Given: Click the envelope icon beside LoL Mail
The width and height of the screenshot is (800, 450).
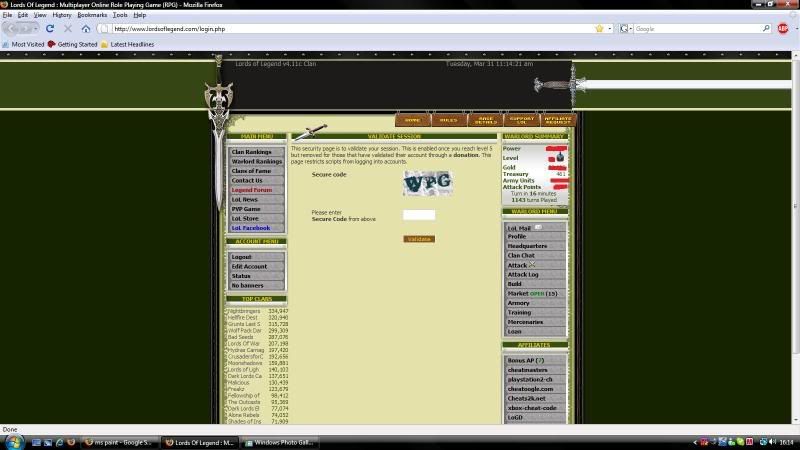Looking at the screenshot, I should (x=538, y=228).
